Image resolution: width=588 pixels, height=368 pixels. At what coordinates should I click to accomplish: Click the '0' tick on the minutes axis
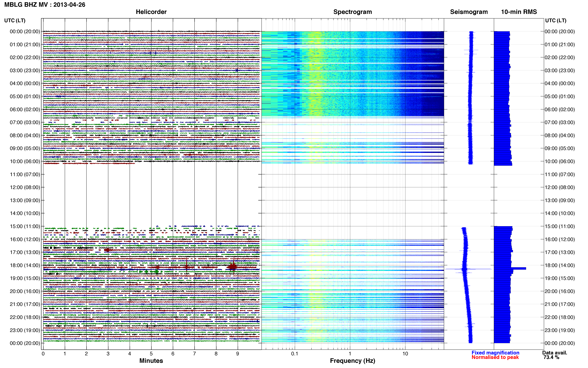(43, 354)
